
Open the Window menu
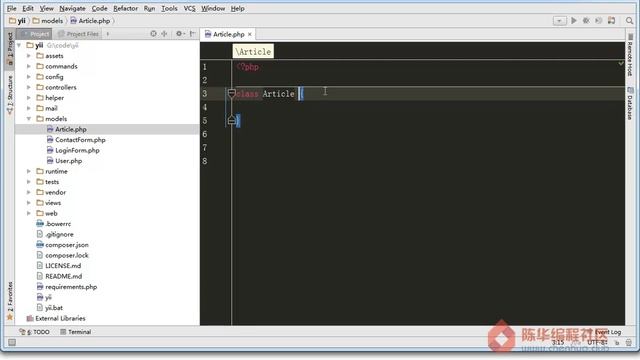pos(213,8)
